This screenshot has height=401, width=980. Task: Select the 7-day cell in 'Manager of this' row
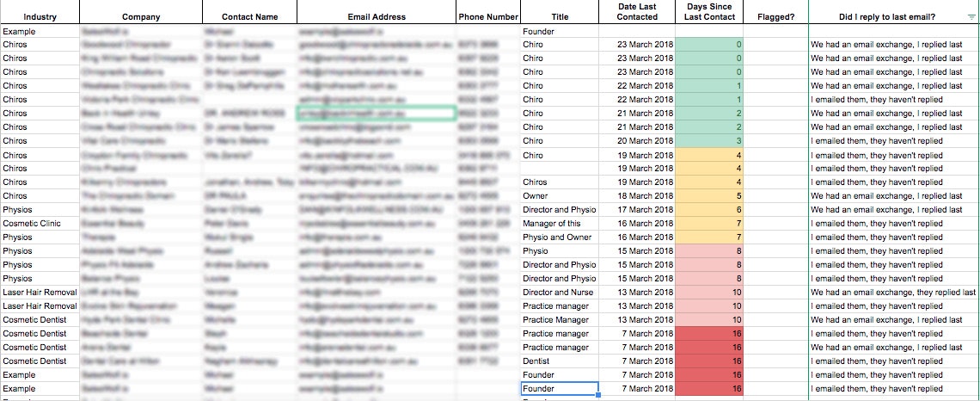[x=709, y=224]
